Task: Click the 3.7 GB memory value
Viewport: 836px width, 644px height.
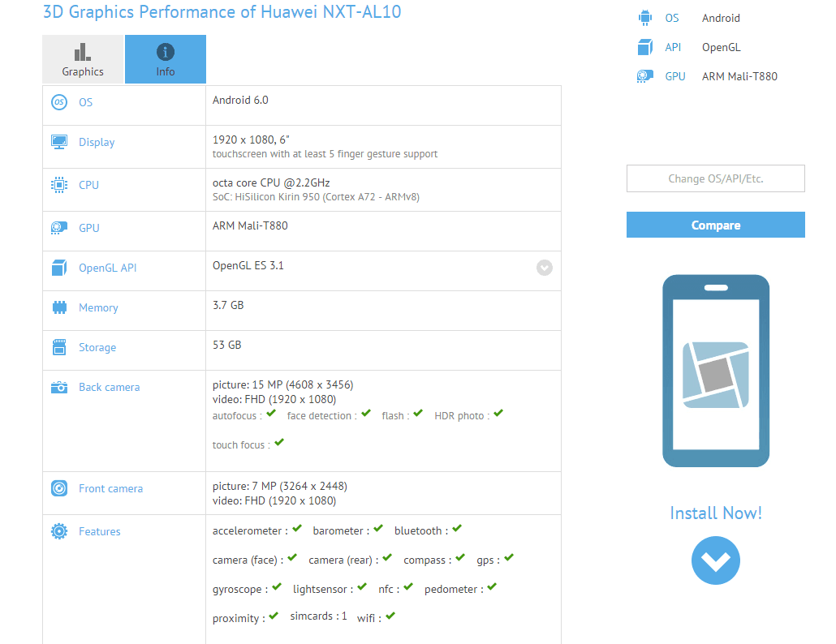Action: [228, 305]
